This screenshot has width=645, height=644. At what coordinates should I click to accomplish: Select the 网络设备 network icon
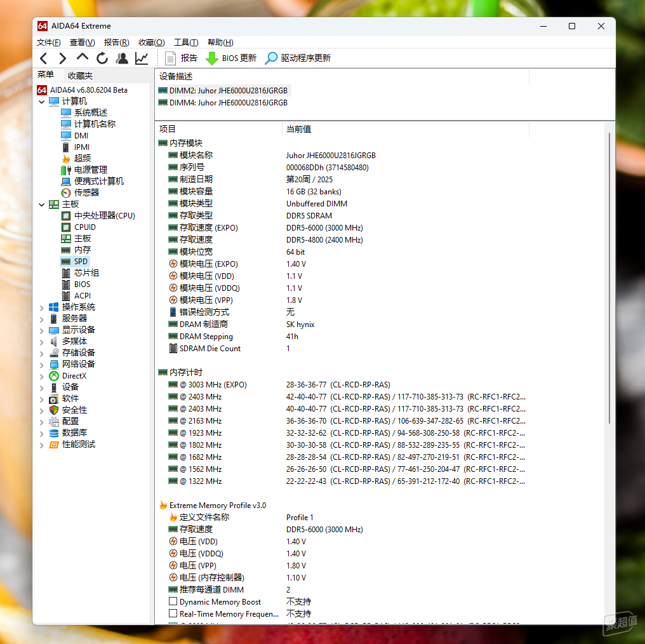click(53, 364)
